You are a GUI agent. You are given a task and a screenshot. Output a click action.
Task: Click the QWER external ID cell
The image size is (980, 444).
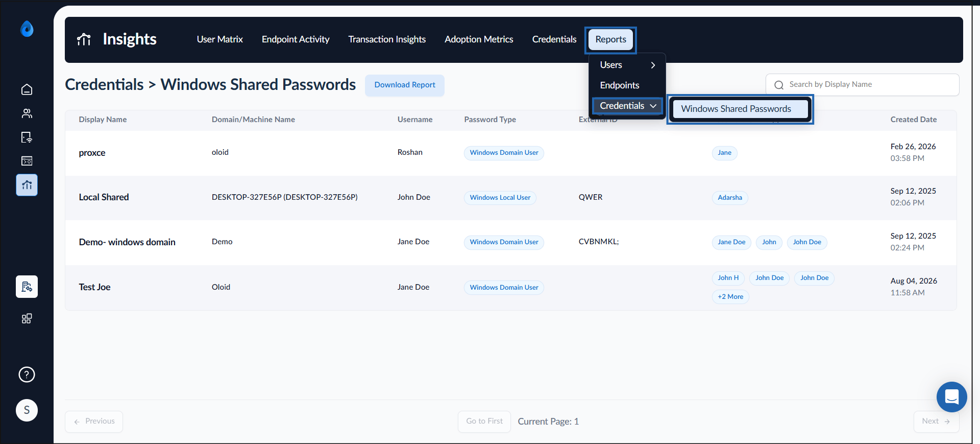pyautogui.click(x=591, y=197)
